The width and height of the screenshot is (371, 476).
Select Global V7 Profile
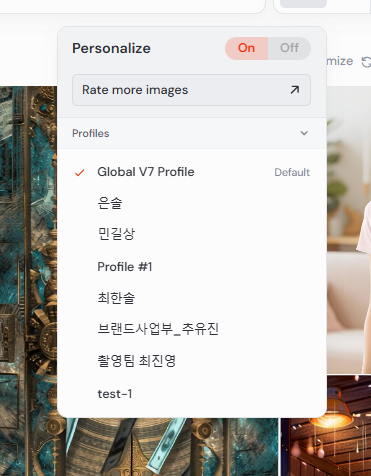[192, 172]
